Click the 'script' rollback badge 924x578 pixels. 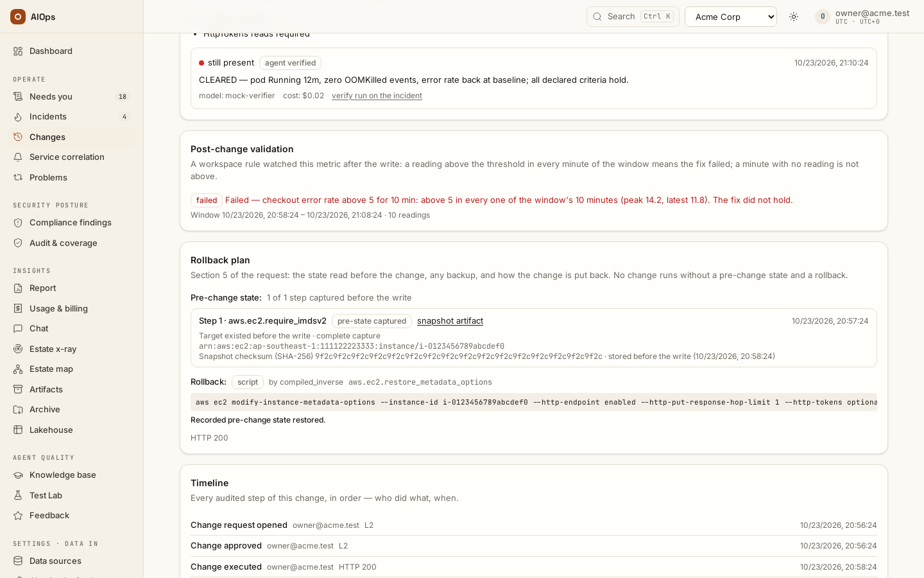point(248,382)
